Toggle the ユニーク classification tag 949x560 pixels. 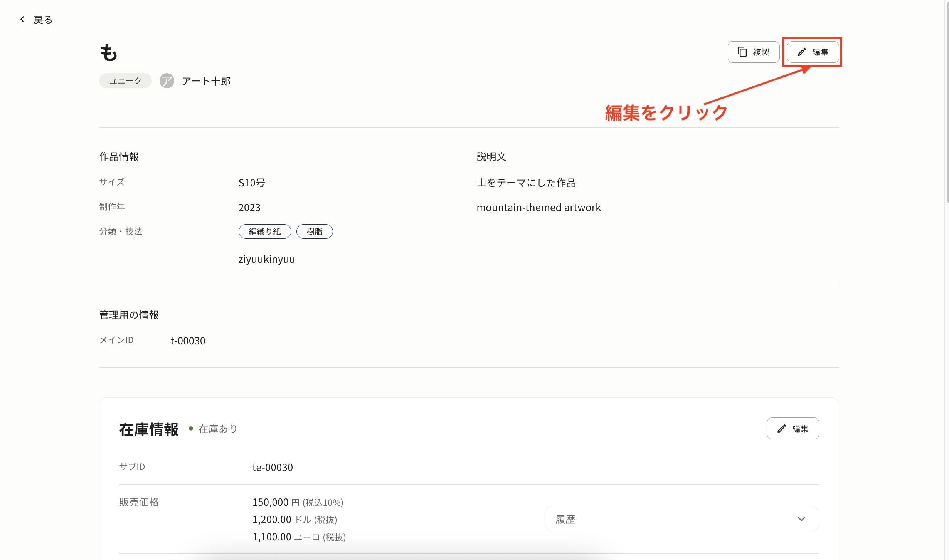coord(125,80)
